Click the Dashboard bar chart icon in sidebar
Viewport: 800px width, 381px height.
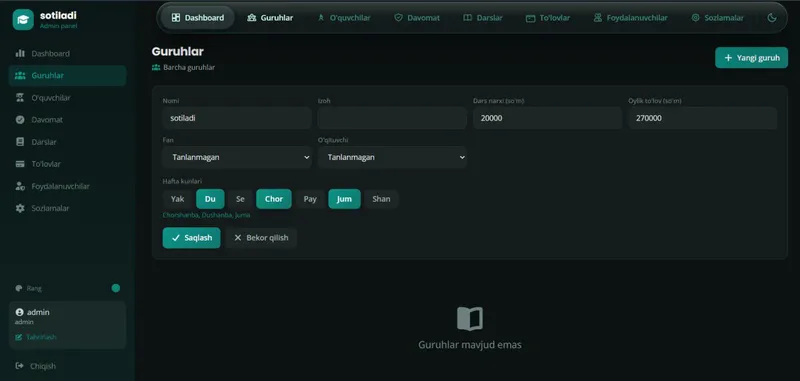click(20, 54)
